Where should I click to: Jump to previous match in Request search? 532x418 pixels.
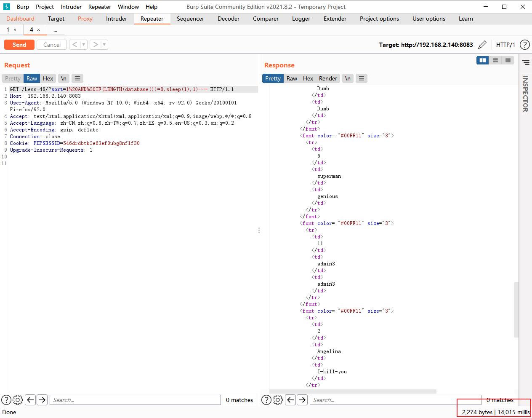[30, 400]
